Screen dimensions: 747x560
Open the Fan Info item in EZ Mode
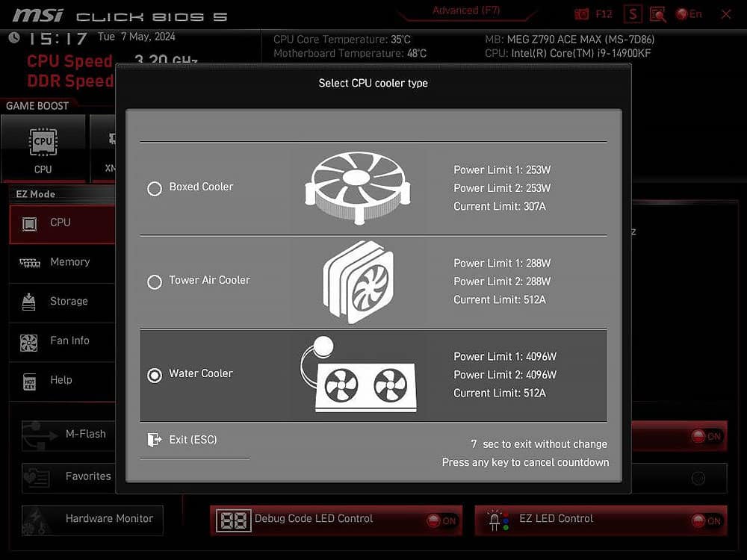pos(62,341)
